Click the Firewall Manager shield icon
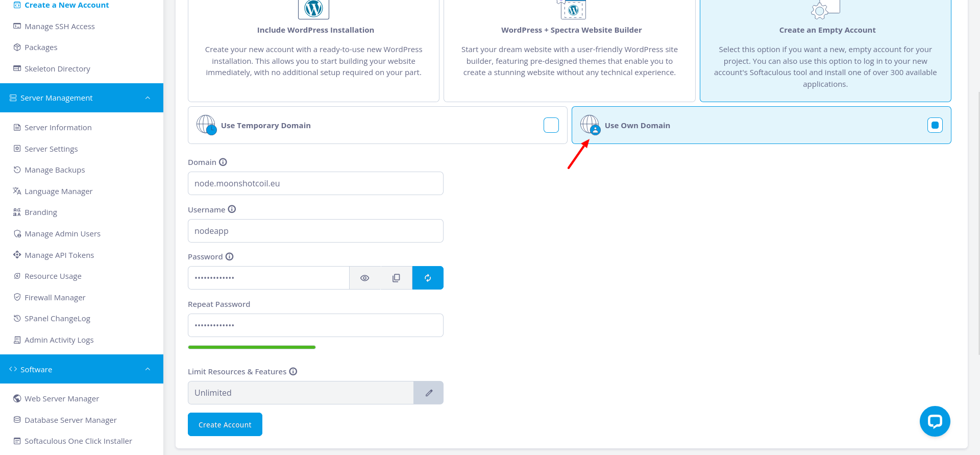 pos(17,297)
